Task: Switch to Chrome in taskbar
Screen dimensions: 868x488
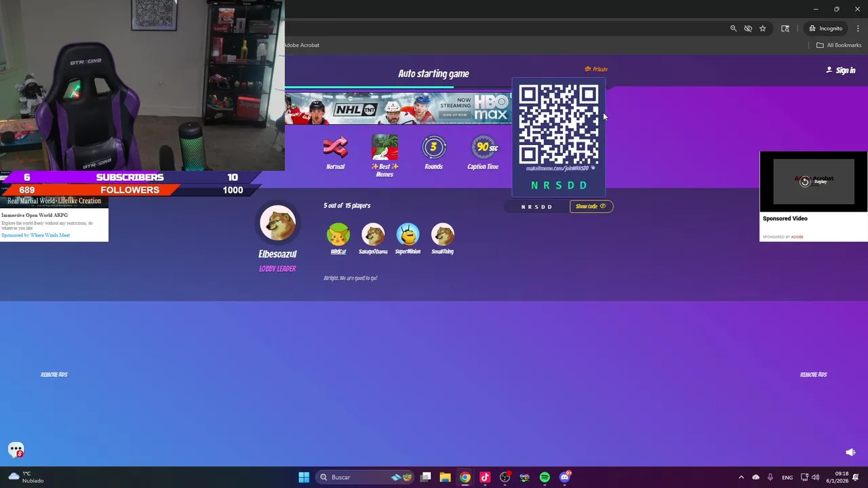Action: (x=465, y=477)
